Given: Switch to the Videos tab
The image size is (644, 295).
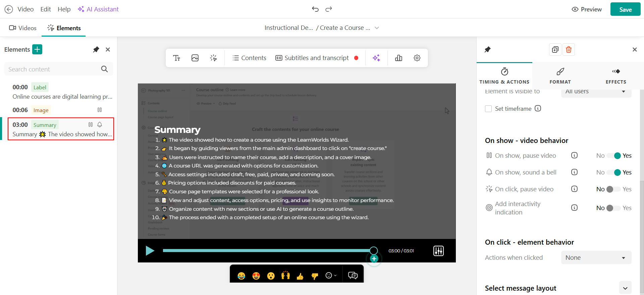Looking at the screenshot, I should 23,28.
